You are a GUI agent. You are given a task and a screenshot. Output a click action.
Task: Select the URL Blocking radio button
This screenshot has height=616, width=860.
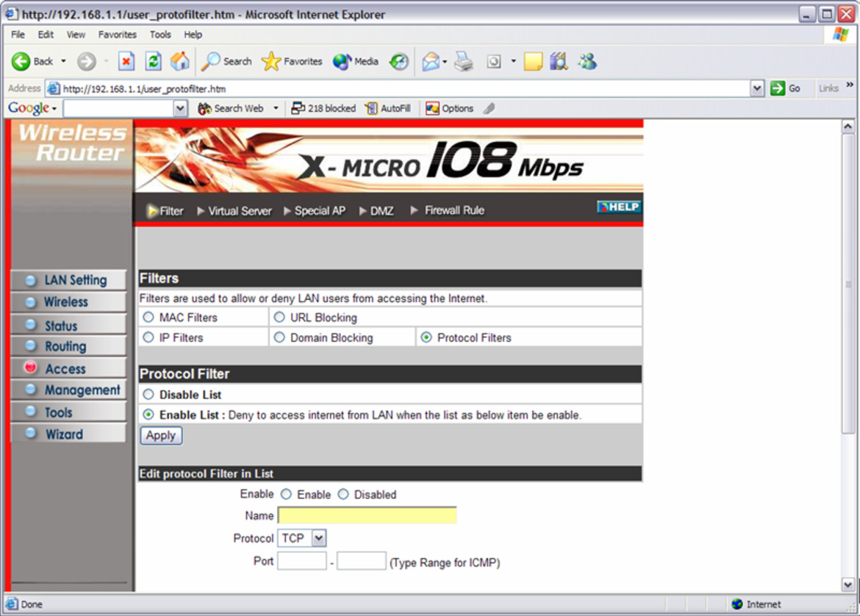279,317
